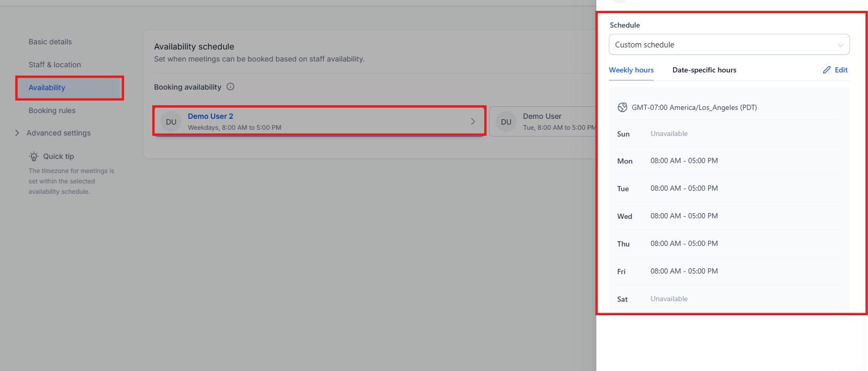Viewport: 868px width, 371px height.
Task: Open the Staff & location section
Action: tap(55, 65)
